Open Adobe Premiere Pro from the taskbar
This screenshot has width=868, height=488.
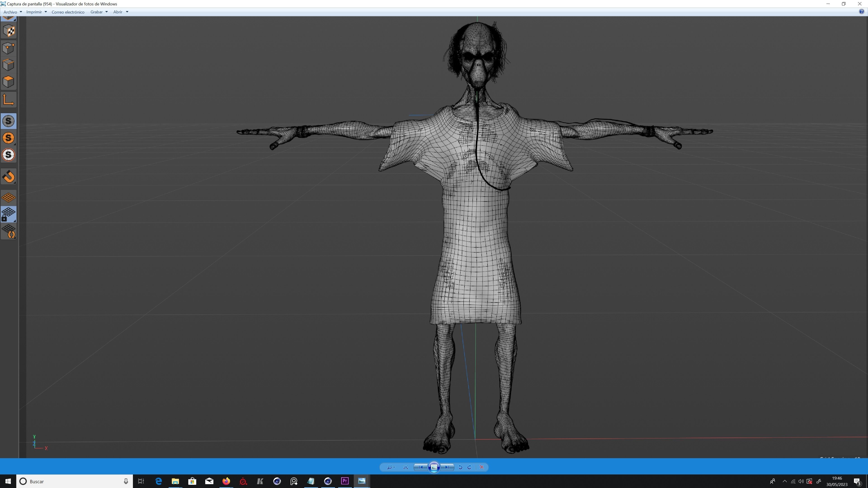(345, 481)
